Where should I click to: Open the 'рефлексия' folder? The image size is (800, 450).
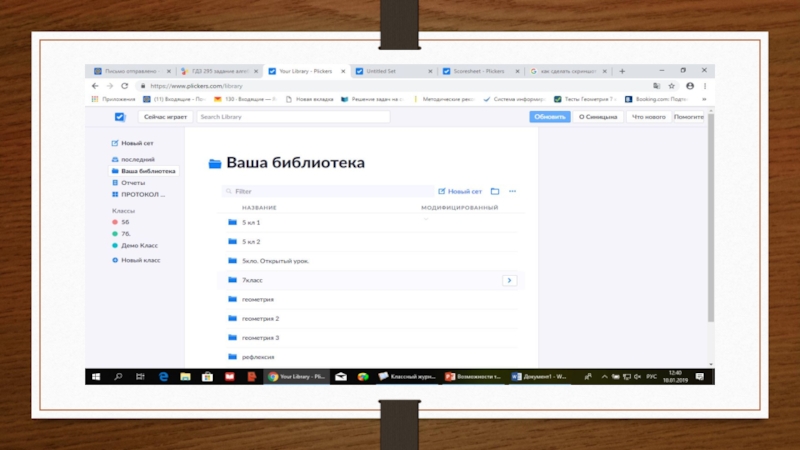pyautogui.click(x=371, y=357)
